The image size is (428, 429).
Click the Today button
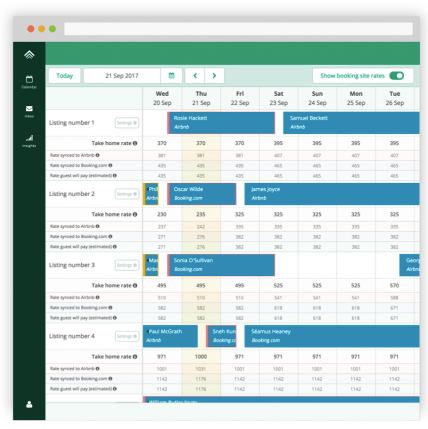(x=65, y=76)
